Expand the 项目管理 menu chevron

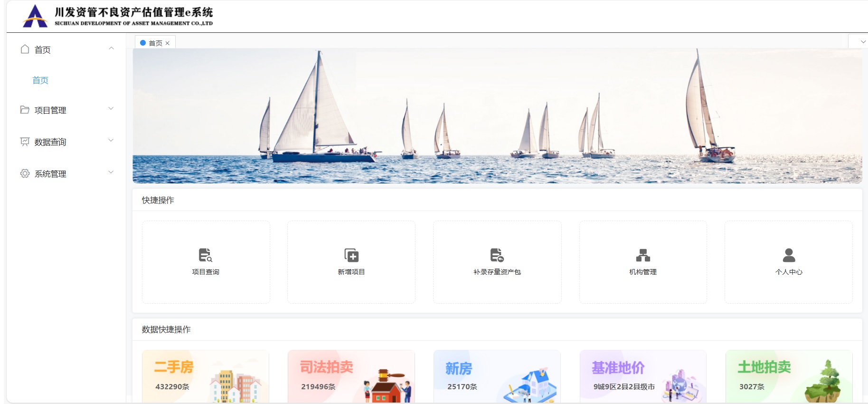pyautogui.click(x=111, y=109)
